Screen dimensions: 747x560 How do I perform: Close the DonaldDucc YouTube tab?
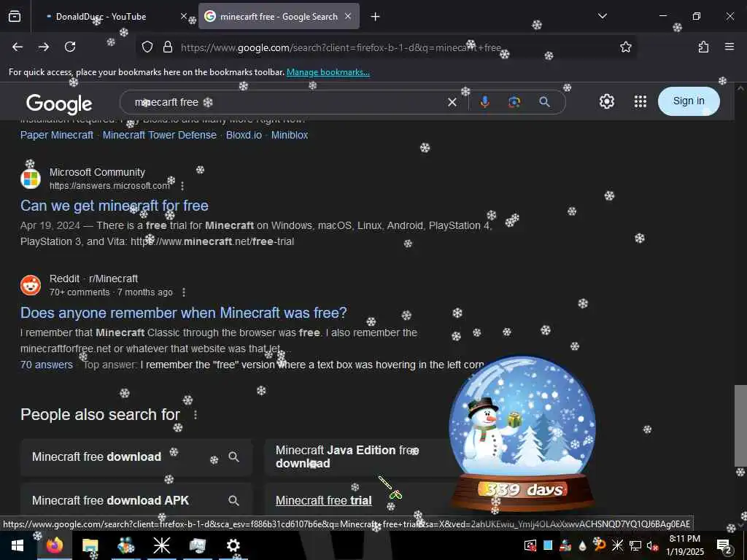[x=183, y=16]
